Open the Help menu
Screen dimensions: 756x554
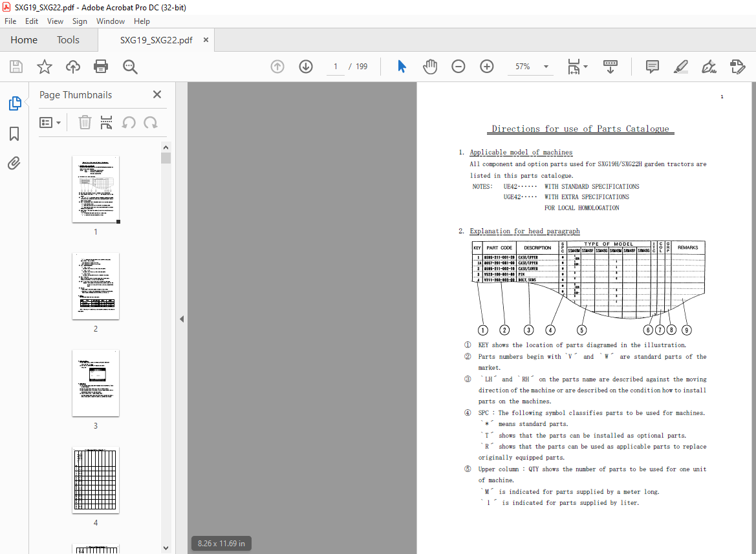[x=142, y=21]
